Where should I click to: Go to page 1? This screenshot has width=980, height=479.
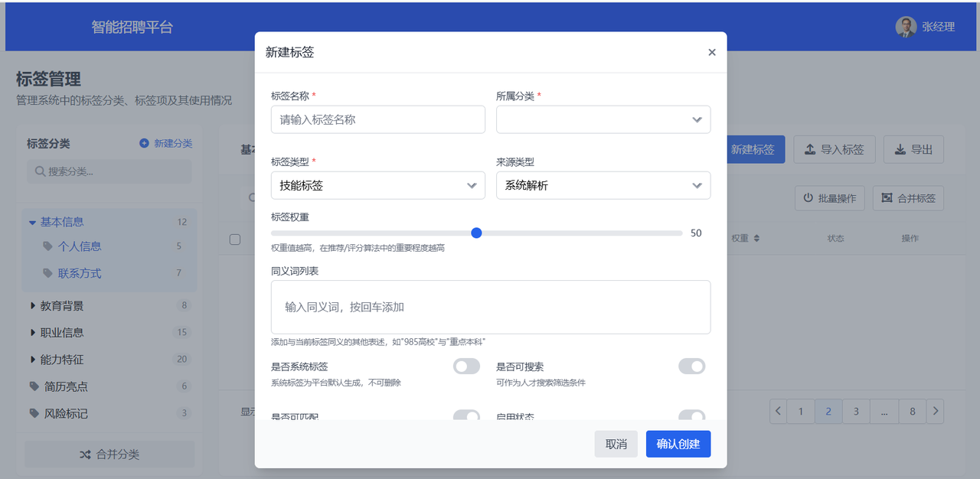point(801,411)
